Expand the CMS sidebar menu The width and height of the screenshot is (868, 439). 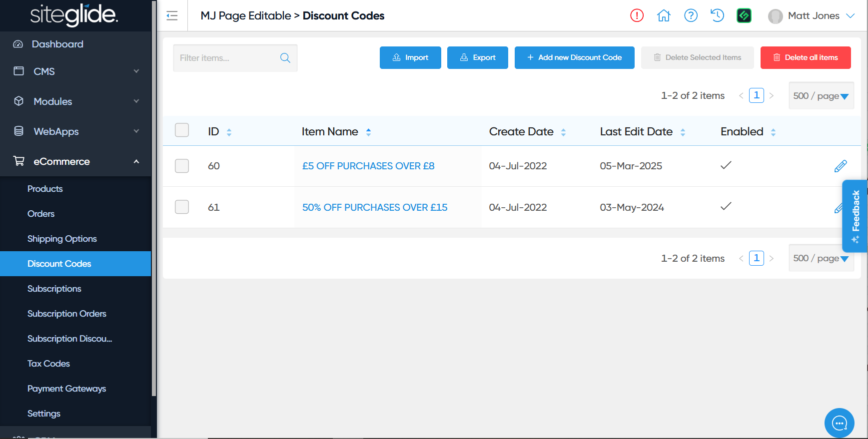pos(75,71)
